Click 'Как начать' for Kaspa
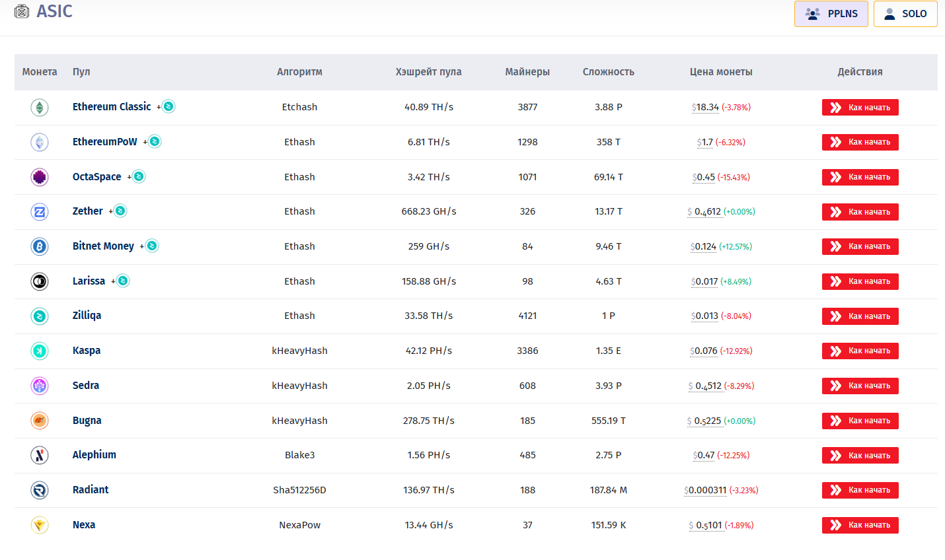945x560 pixels. (x=860, y=351)
